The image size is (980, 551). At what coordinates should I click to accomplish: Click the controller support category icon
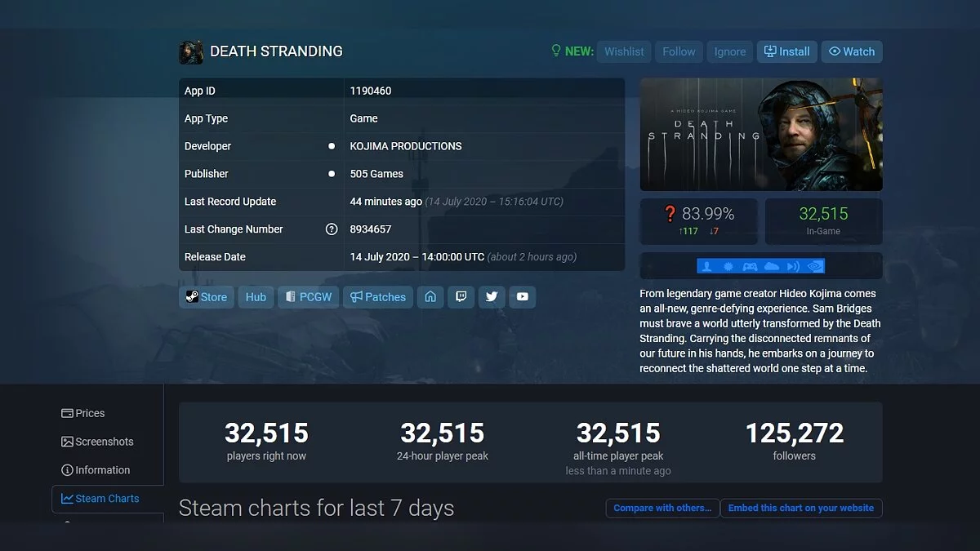coord(751,266)
